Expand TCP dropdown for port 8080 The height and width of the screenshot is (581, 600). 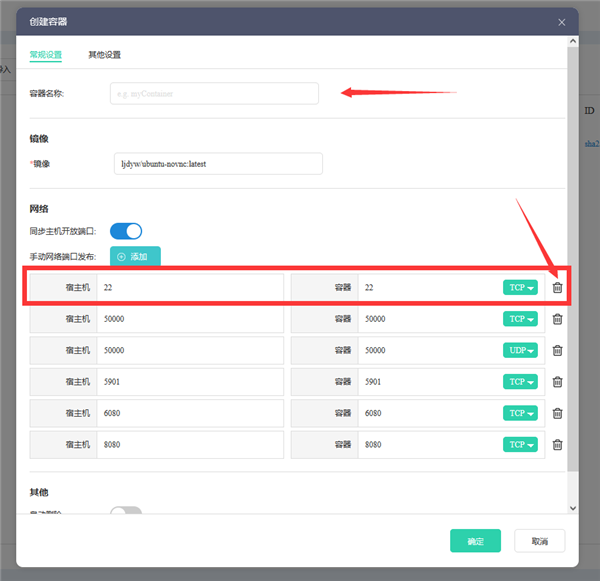[x=520, y=444]
